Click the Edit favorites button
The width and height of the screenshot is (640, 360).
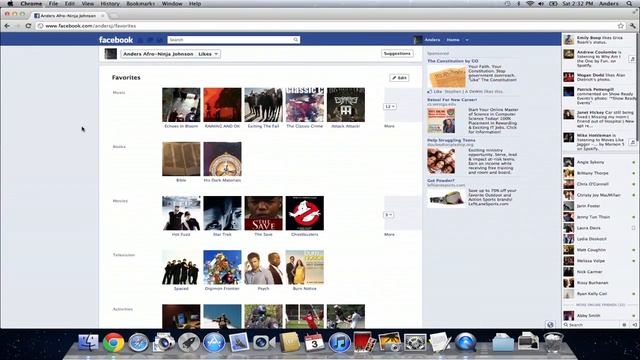coord(399,78)
